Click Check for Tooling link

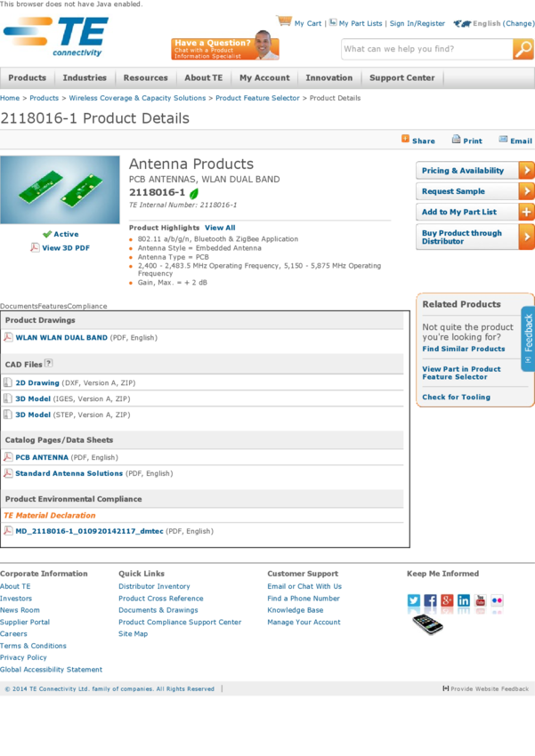pyautogui.click(x=457, y=397)
